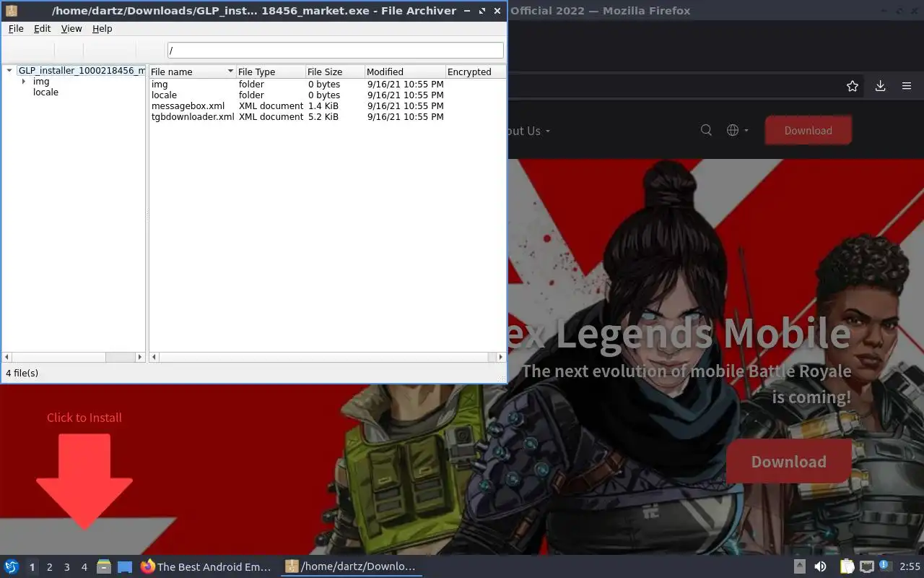Click file list scrollbar right arrow

click(x=501, y=357)
